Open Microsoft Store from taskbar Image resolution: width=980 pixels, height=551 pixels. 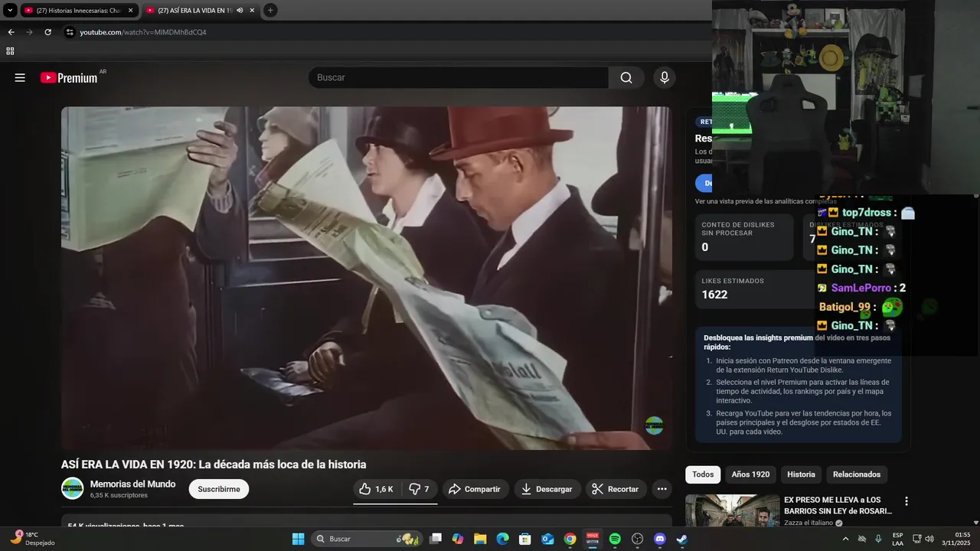(x=525, y=539)
